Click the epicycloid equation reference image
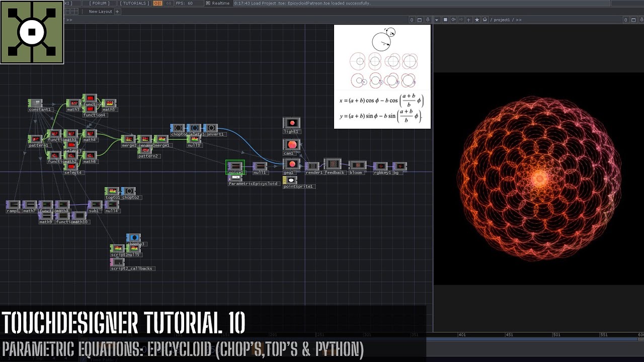This screenshot has height=362, width=644. pos(382,76)
